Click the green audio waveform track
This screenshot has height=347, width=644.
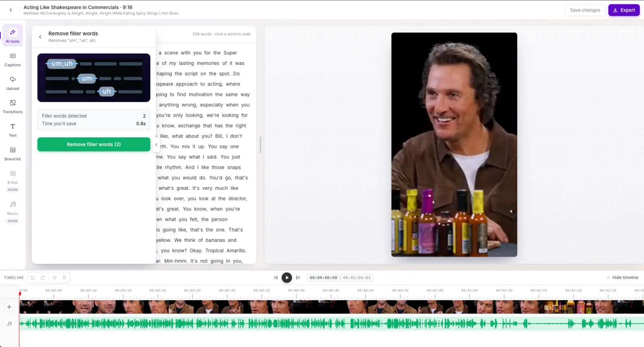click(332, 323)
